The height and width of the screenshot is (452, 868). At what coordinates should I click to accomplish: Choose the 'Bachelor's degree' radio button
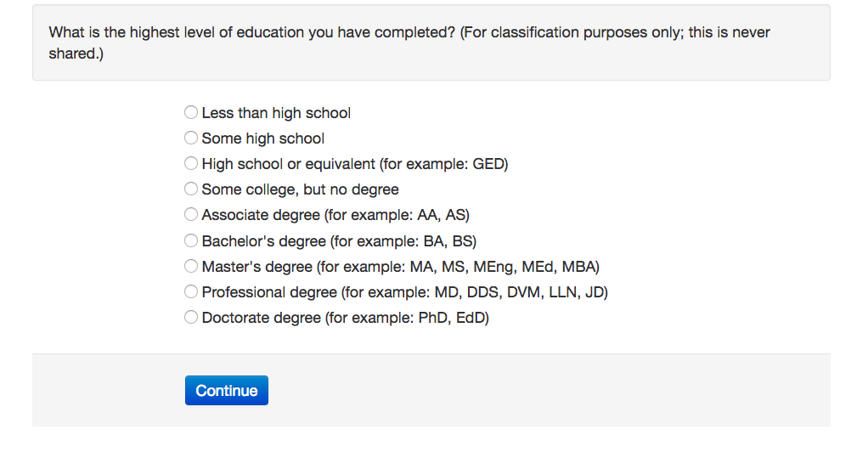[191, 240]
